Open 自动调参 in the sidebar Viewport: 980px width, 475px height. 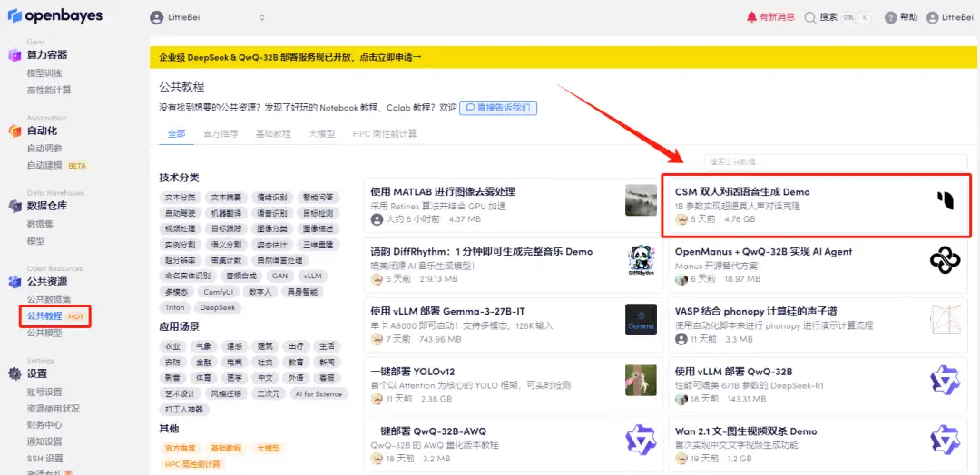[x=44, y=149]
